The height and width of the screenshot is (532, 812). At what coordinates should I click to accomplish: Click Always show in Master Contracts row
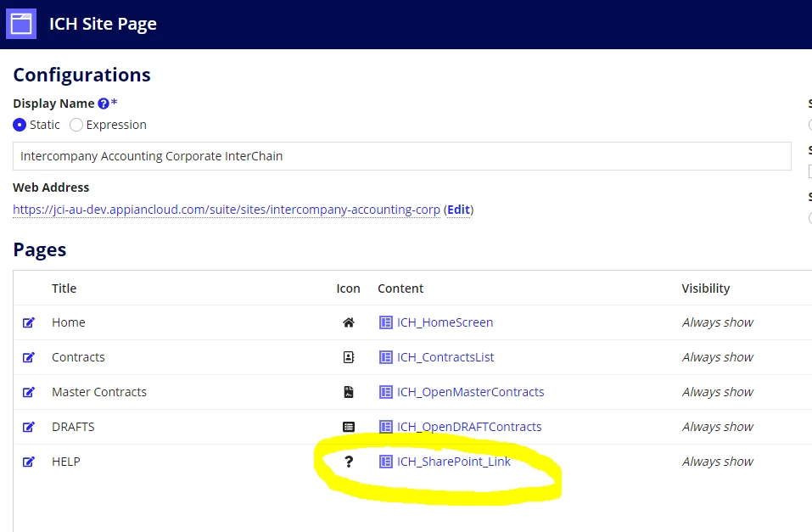click(x=718, y=392)
